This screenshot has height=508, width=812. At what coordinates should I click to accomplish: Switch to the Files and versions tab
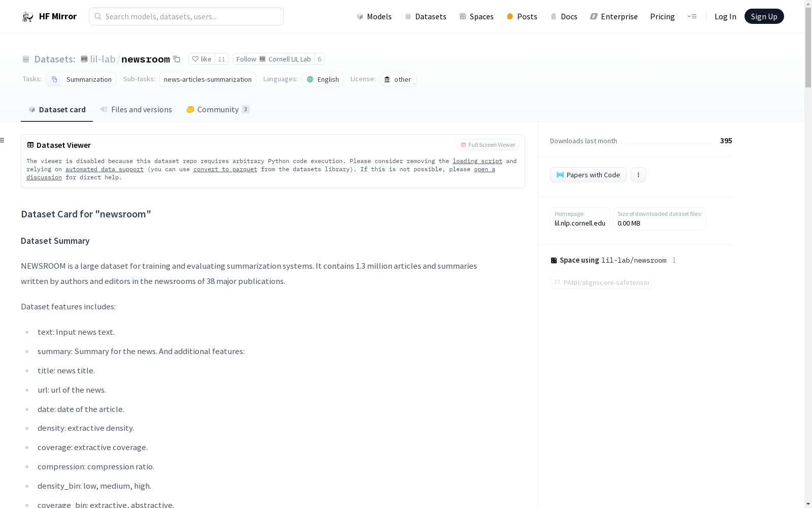pos(136,109)
